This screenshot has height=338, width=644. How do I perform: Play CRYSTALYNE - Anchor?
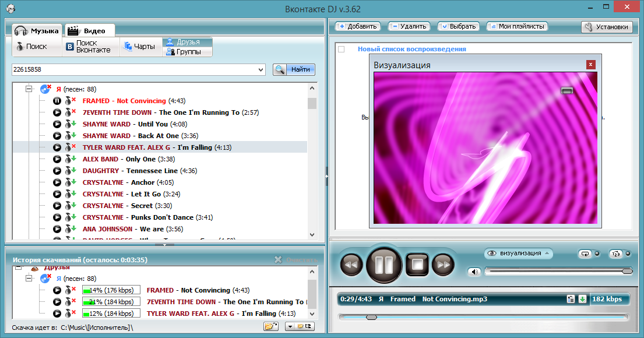pyautogui.click(x=57, y=182)
